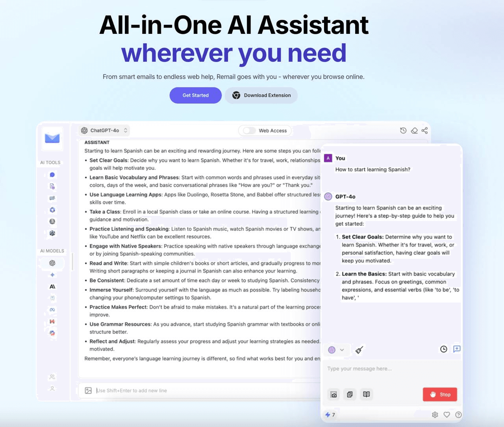Click the 'Type your message here' field

coord(392,369)
